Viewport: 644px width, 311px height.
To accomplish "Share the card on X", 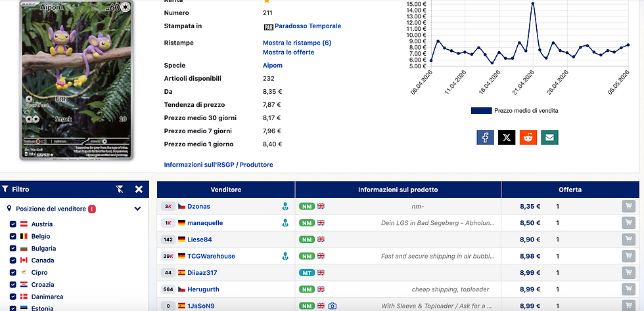I will [507, 137].
